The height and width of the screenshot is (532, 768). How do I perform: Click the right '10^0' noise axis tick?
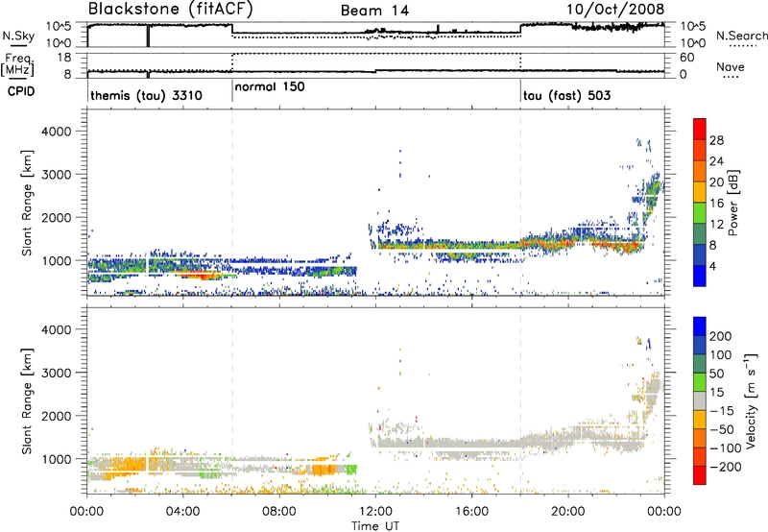coord(693,43)
